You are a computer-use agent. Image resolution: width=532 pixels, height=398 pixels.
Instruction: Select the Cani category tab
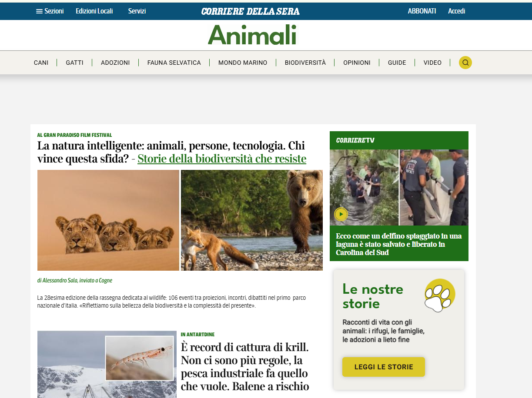[x=41, y=63]
